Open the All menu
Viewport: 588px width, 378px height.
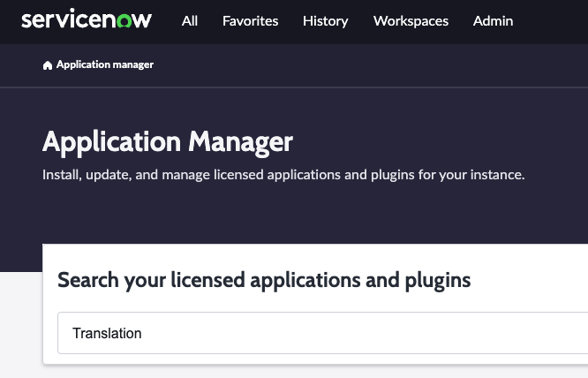tap(190, 21)
